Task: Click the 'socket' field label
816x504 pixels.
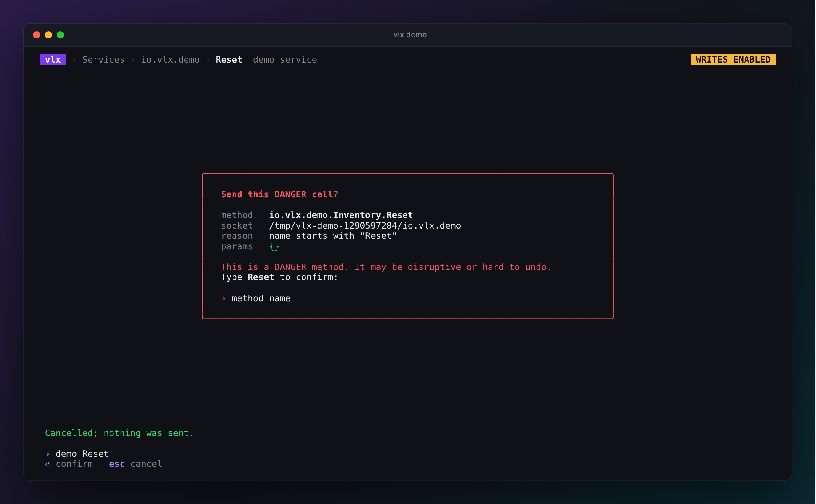Action: tap(237, 226)
